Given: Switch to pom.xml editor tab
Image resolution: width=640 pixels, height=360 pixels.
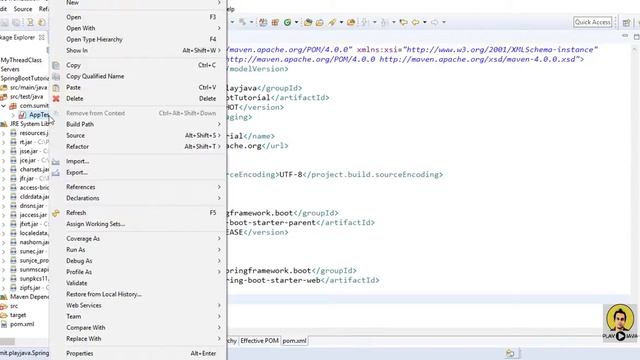Looking at the screenshot, I should [294, 340].
